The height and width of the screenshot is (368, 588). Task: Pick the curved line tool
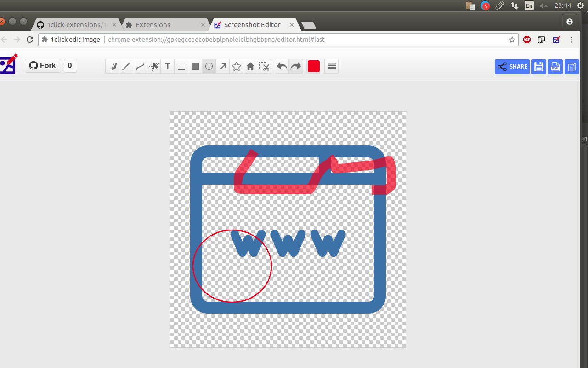140,67
